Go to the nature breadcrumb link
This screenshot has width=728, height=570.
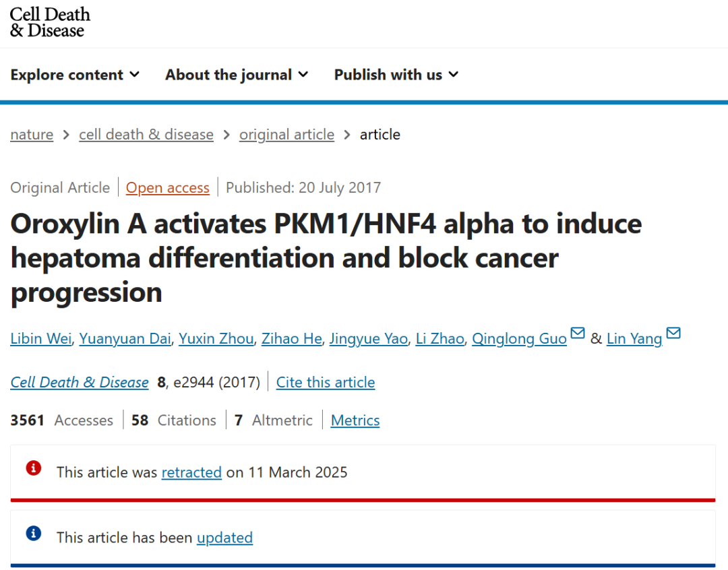[32, 135]
